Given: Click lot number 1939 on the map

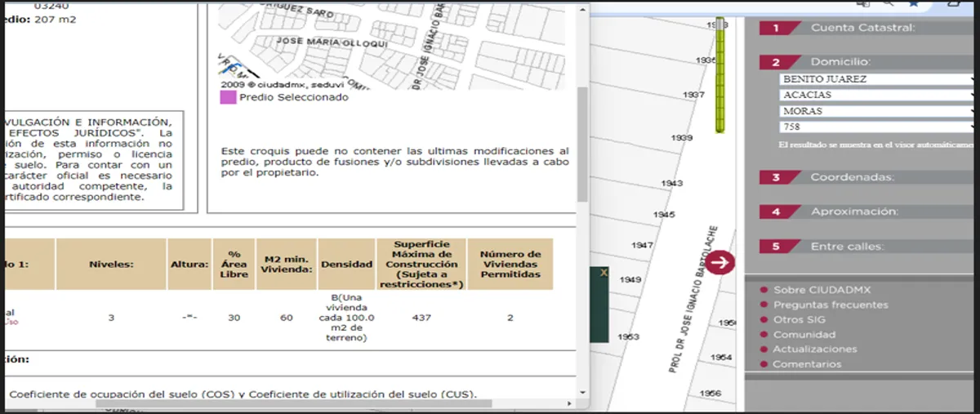Looking at the screenshot, I should pos(682,138).
